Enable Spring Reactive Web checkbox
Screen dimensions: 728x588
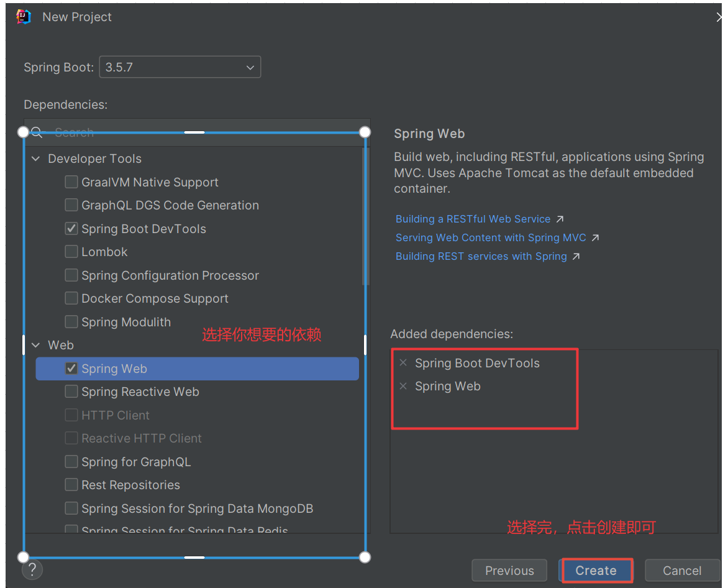pos(71,392)
